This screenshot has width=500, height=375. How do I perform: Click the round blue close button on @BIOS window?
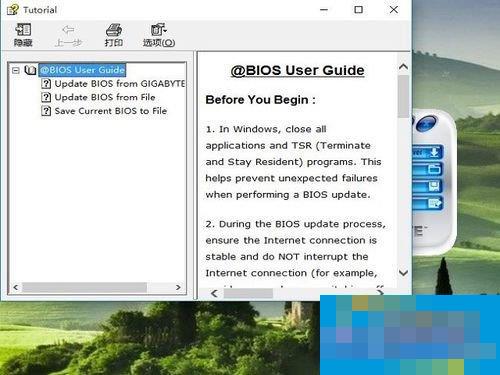[426, 124]
